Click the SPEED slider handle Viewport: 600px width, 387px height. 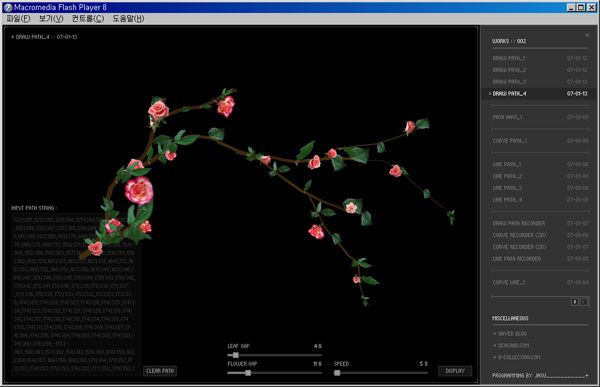pos(337,373)
